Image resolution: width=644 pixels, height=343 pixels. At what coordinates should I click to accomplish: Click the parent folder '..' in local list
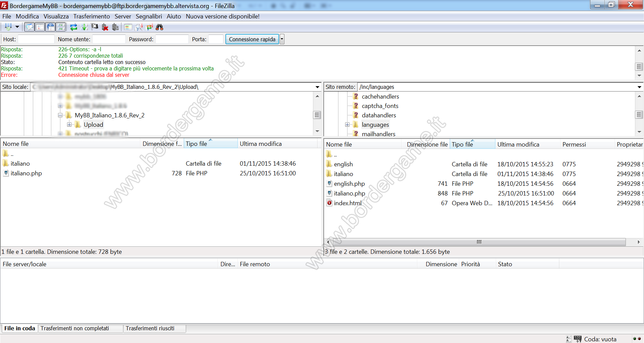(8, 154)
